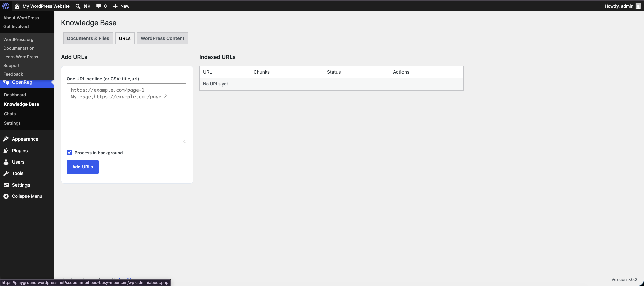The height and width of the screenshot is (286, 644).
Task: Click the Appearance paintbrush icon
Action: (x=6, y=139)
